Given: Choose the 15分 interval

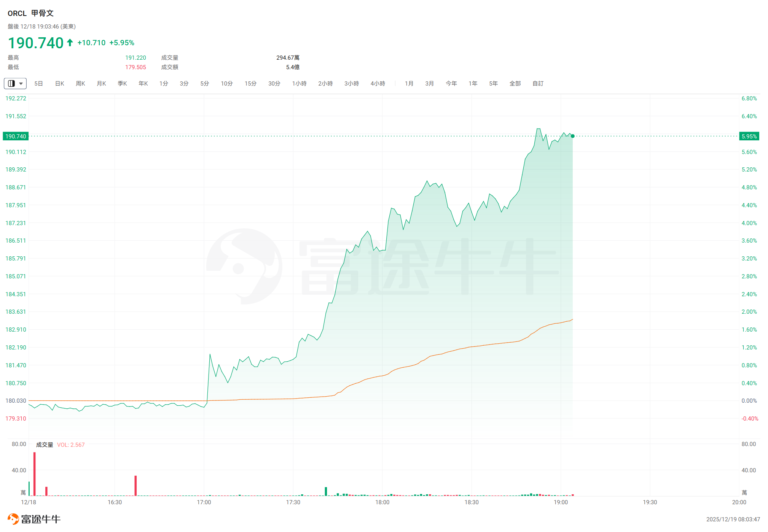Looking at the screenshot, I should 250,83.
